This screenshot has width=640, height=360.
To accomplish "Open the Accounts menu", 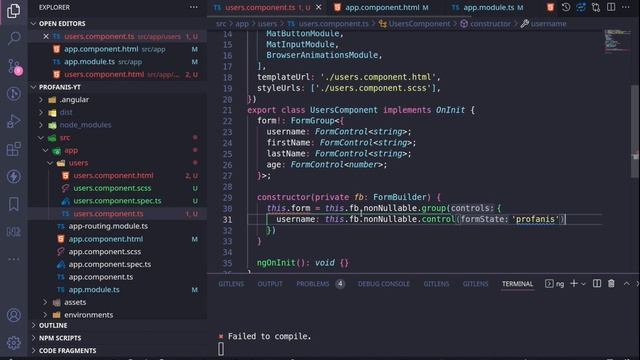I will point(13,315).
